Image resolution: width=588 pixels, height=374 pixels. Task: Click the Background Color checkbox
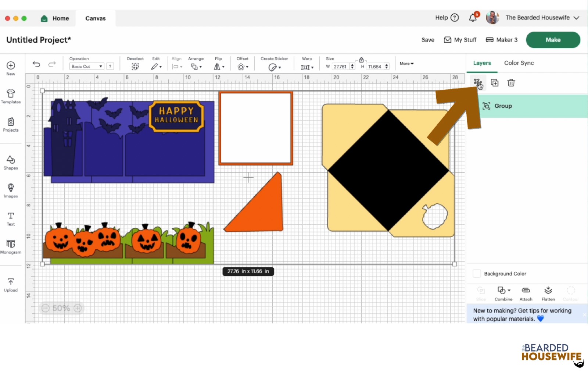pos(477,274)
